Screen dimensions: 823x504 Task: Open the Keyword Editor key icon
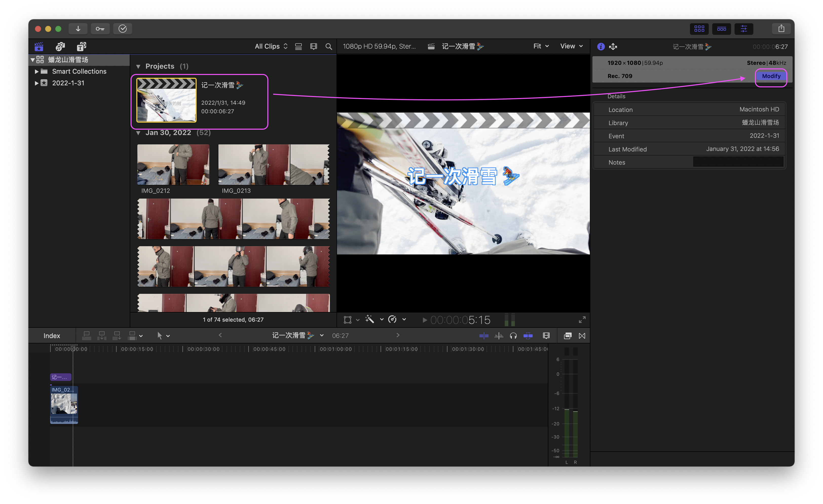[x=100, y=29]
